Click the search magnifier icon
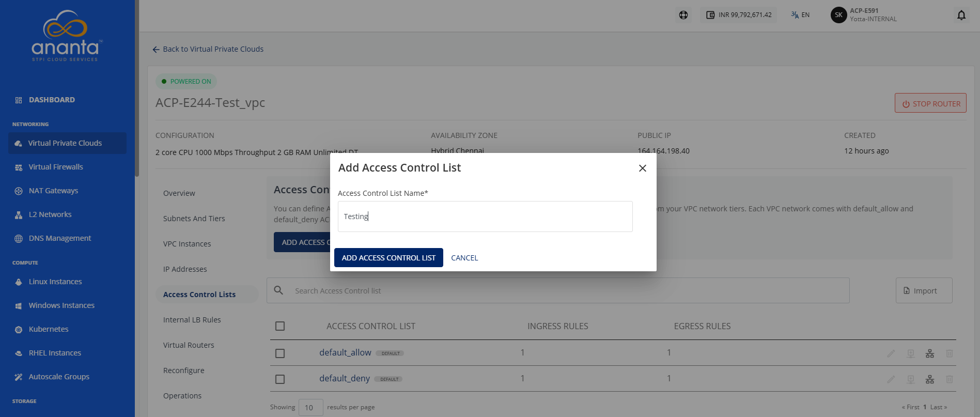Viewport: 980px width, 417px height. pyautogui.click(x=278, y=290)
